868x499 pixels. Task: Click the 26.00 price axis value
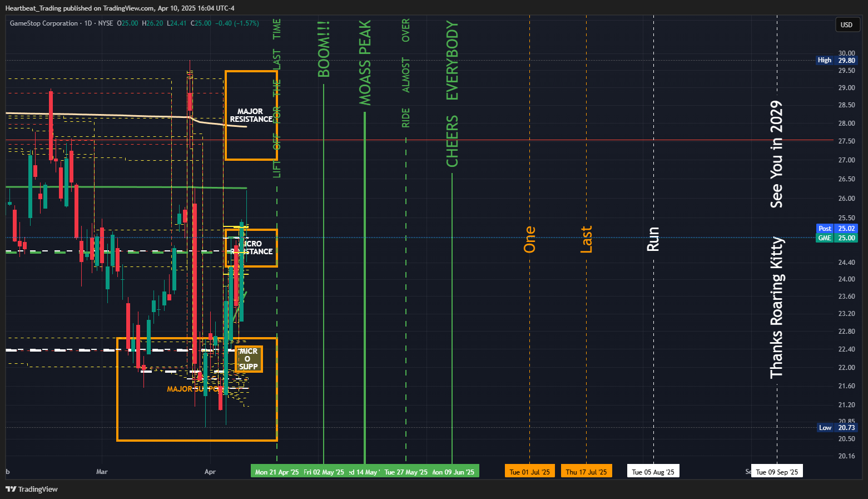pos(847,199)
